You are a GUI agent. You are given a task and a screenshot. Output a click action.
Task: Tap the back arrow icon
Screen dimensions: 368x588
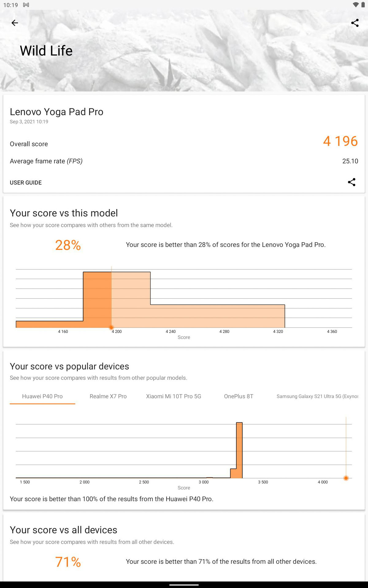[15, 23]
